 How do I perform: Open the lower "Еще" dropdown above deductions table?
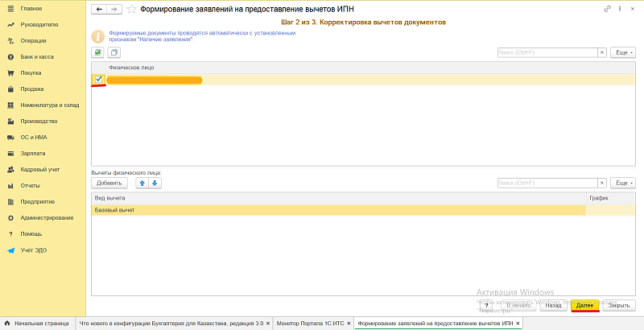coord(622,183)
